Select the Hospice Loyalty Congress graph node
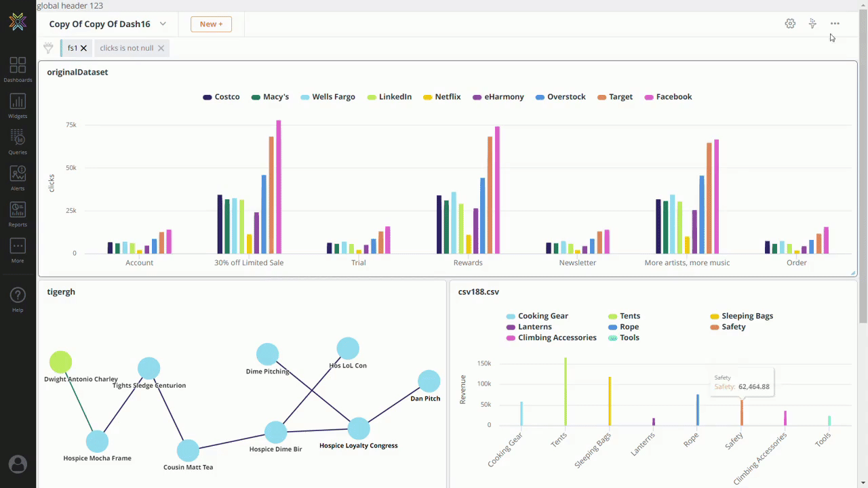 (x=359, y=428)
